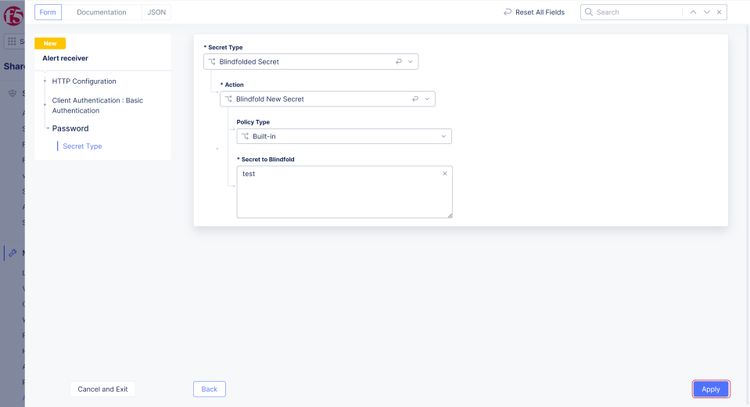
Task: Reset the Action field using its reset icon
Action: 416,99
